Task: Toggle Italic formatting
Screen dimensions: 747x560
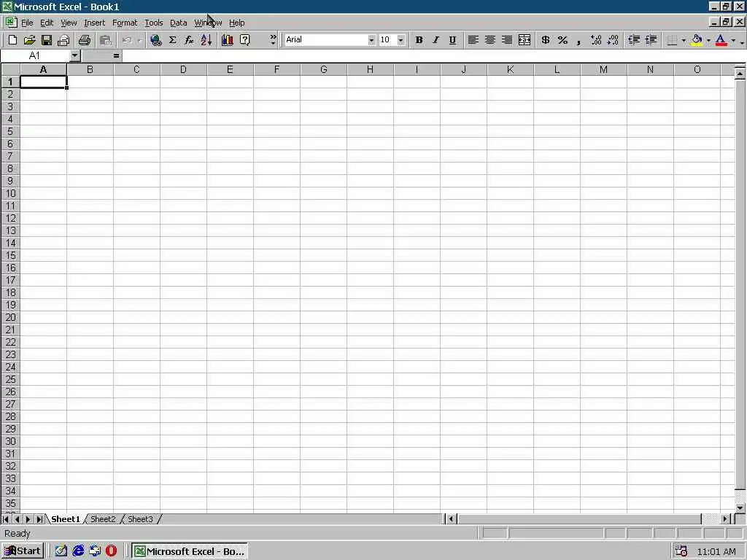Action: (x=436, y=40)
